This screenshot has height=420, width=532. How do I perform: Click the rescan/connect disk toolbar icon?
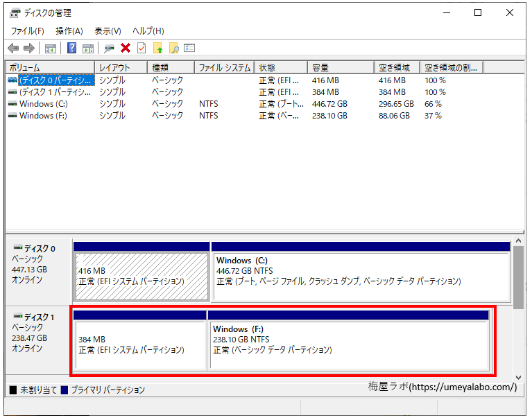pos(109,49)
